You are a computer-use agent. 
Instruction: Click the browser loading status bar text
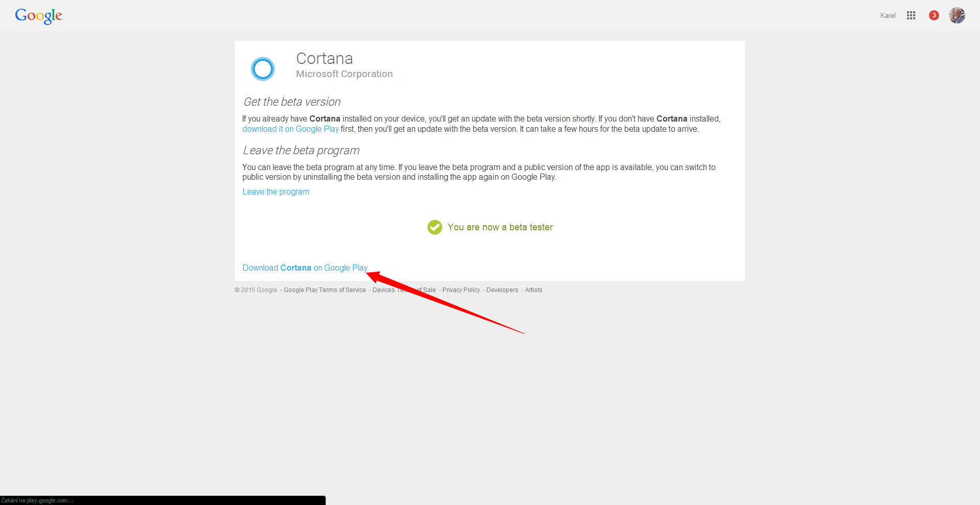[x=37, y=500]
